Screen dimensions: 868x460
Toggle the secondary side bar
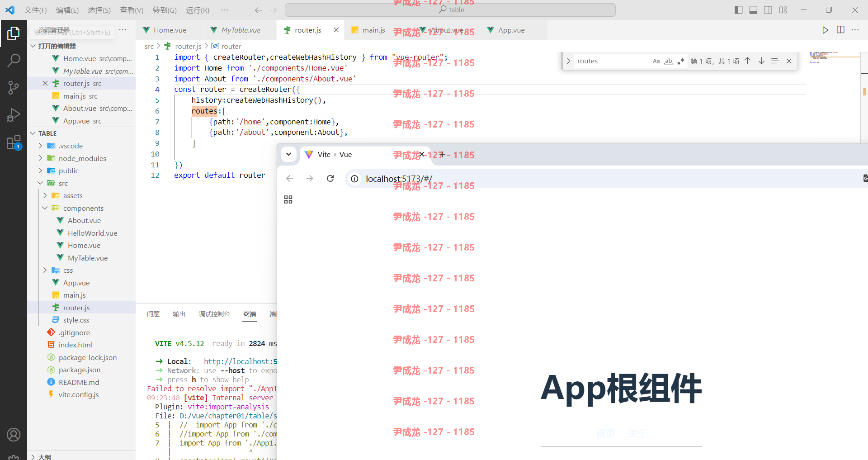[768, 10]
